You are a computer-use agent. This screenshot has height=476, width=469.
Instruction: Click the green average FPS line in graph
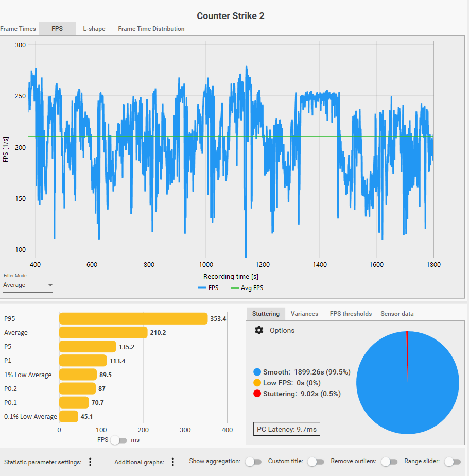click(x=231, y=137)
